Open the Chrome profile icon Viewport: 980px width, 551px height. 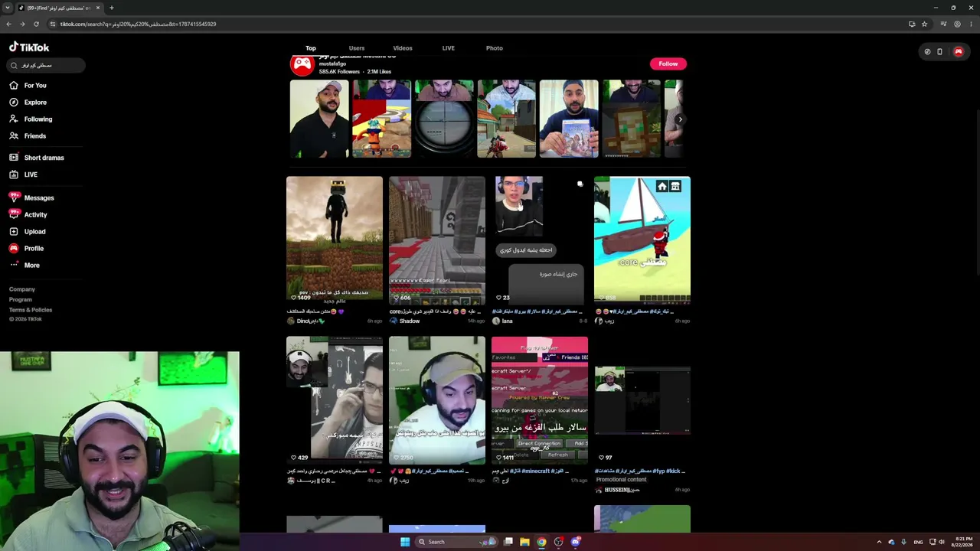[x=957, y=24]
